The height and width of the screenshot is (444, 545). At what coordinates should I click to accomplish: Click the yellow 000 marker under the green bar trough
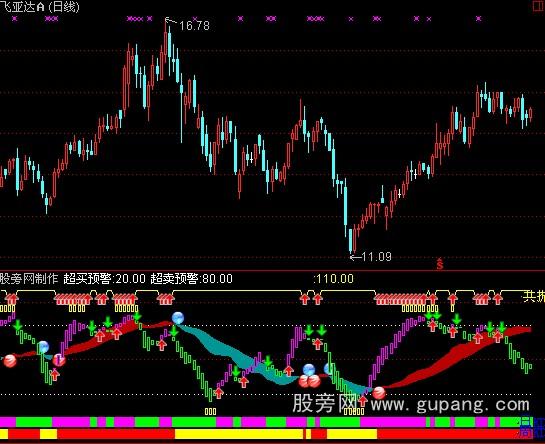coord(210,412)
